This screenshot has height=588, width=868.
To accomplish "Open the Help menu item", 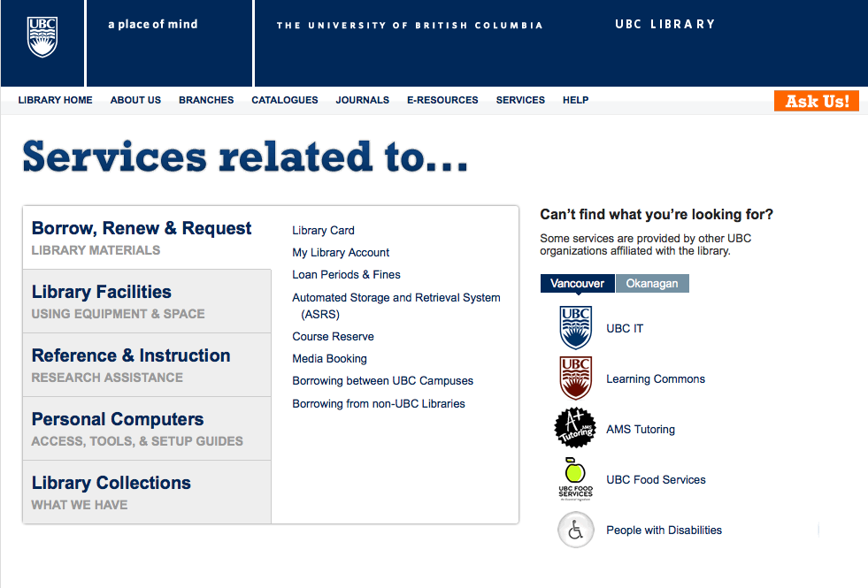I will 576,100.
